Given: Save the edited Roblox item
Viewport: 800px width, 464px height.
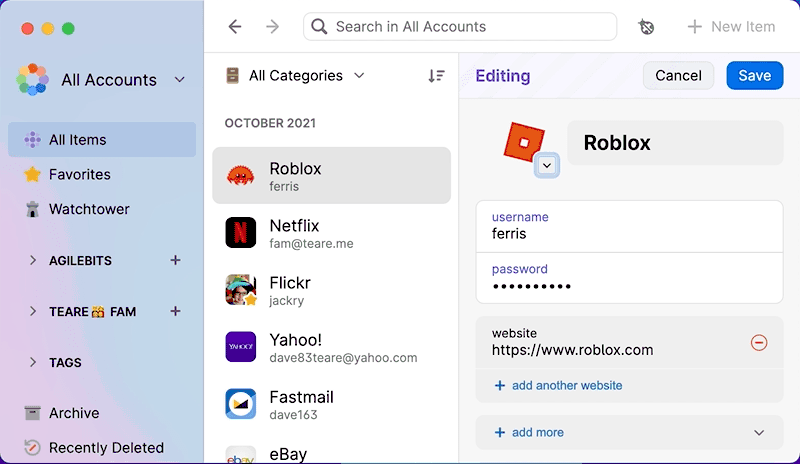Looking at the screenshot, I should [754, 76].
